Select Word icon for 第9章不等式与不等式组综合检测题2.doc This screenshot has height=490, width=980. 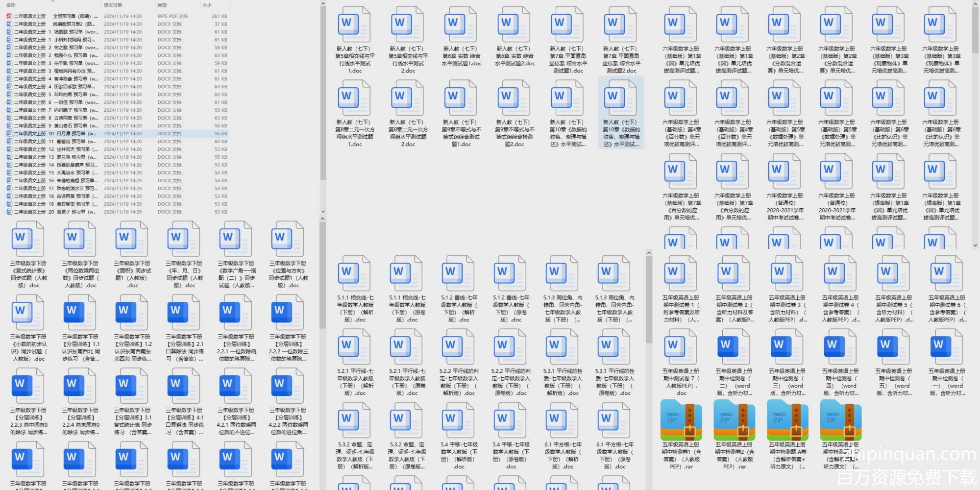(x=514, y=98)
